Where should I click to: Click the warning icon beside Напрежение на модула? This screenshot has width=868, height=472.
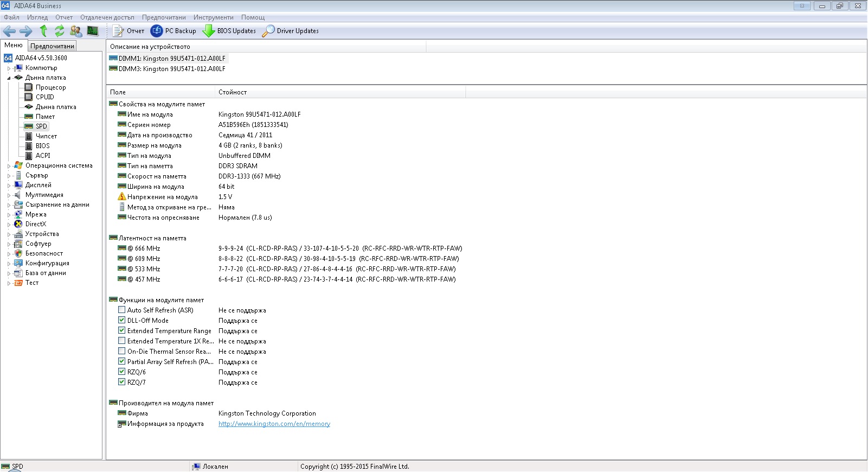[121, 196]
